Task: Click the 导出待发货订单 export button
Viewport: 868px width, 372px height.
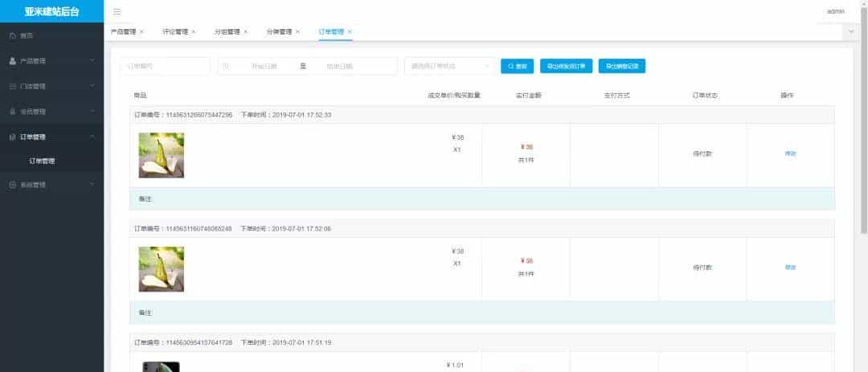Action: tap(567, 66)
